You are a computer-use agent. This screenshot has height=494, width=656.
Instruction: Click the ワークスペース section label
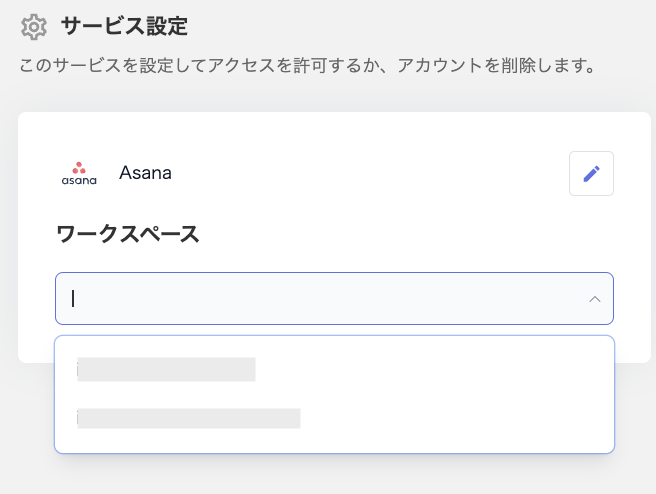(x=127, y=235)
